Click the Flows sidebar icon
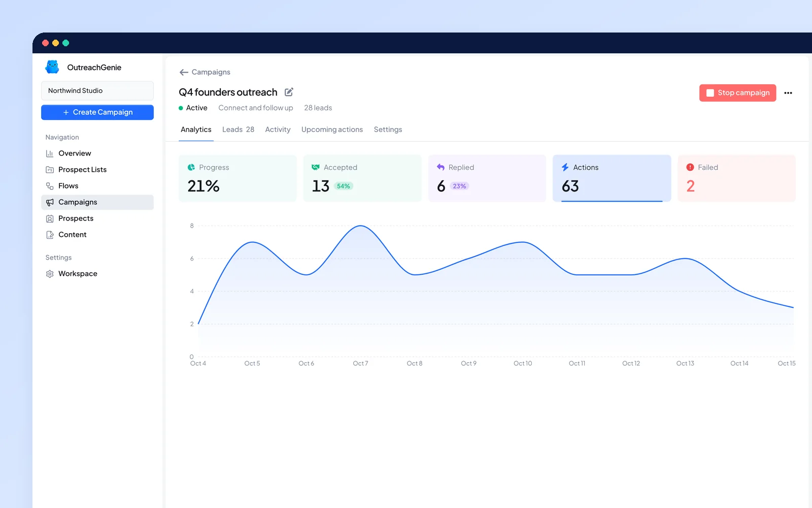This screenshot has height=508, width=812. [50, 186]
